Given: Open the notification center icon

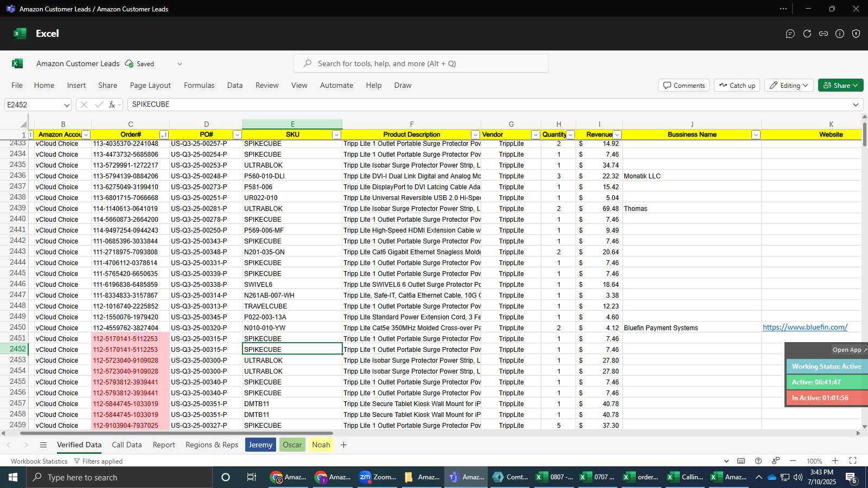Looking at the screenshot, I should tap(851, 477).
